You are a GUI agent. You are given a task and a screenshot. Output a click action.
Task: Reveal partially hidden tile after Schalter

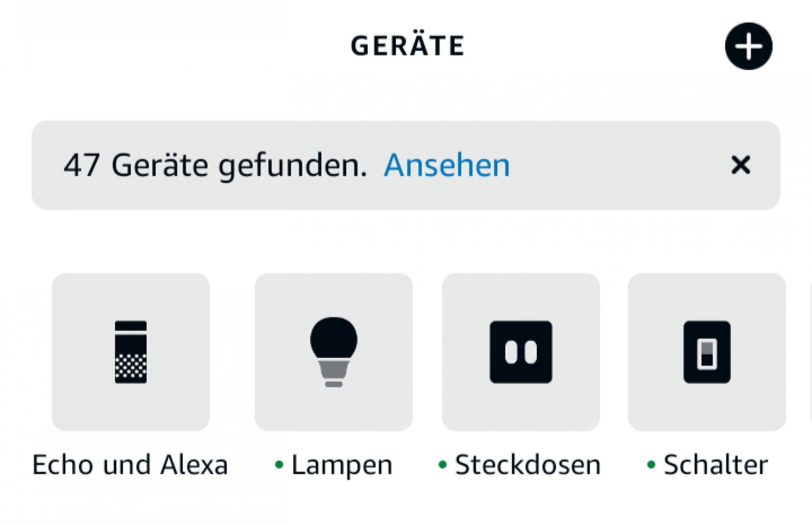pyautogui.click(x=811, y=352)
